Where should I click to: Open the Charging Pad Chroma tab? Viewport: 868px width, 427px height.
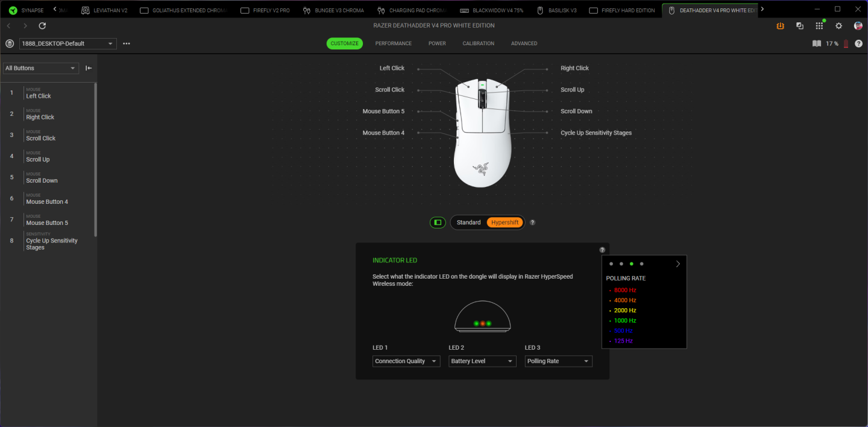click(412, 10)
